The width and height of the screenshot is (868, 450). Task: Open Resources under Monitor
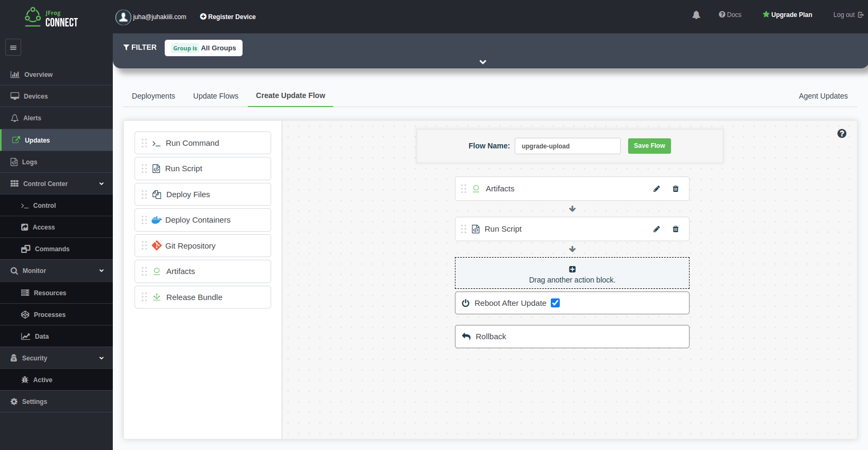(x=56, y=293)
